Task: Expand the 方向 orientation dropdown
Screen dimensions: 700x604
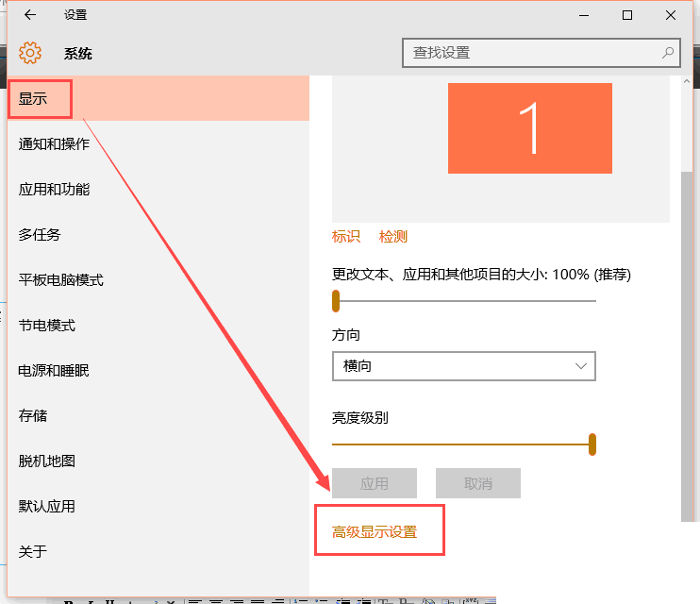Action: coord(463,366)
